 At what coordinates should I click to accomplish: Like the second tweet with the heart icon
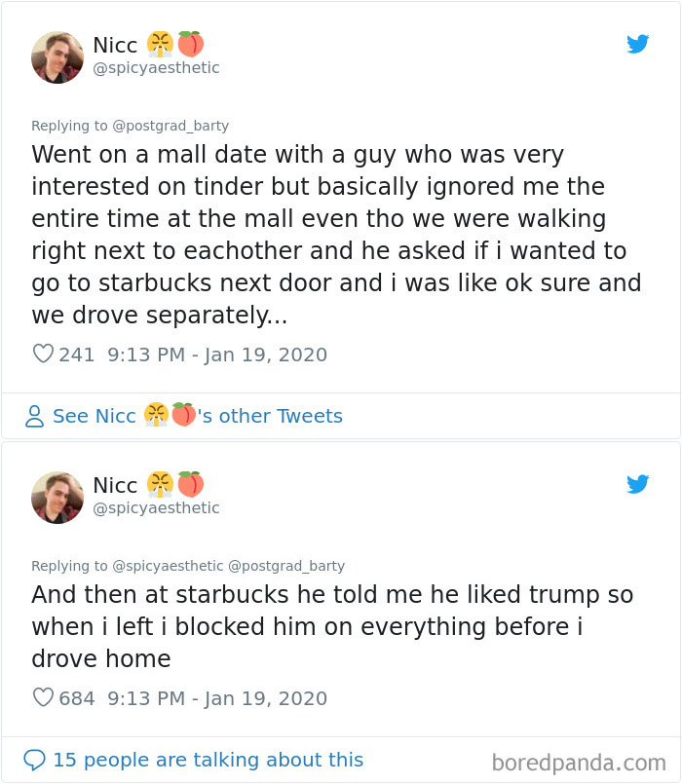pyautogui.click(x=42, y=698)
